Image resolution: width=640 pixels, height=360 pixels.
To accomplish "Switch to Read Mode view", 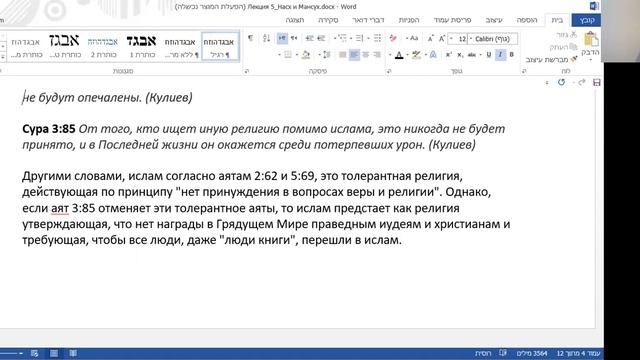I will pos(73,353).
